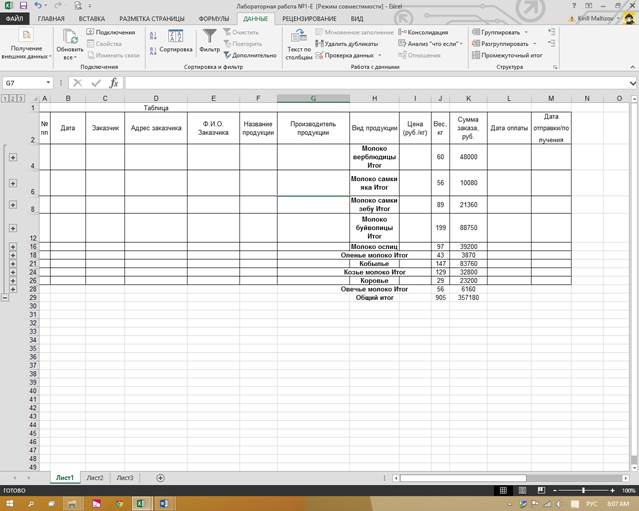Screen dimensions: 639x511
Task: Click the Filter funnel icon
Action: 209,36
